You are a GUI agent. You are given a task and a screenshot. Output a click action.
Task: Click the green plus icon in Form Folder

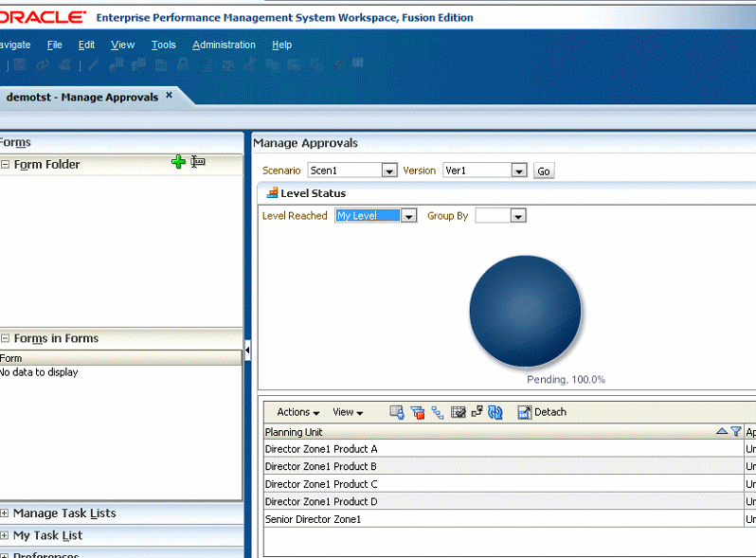(x=178, y=162)
